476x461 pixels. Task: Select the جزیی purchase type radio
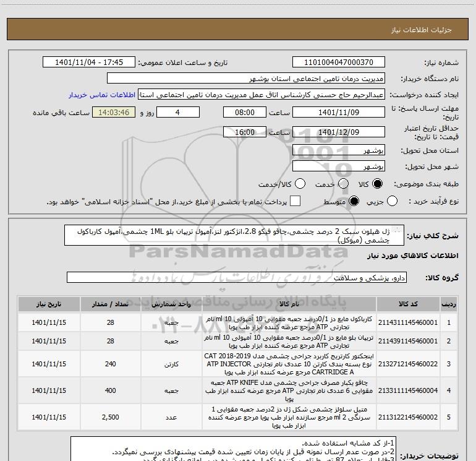pyautogui.click(x=392, y=201)
